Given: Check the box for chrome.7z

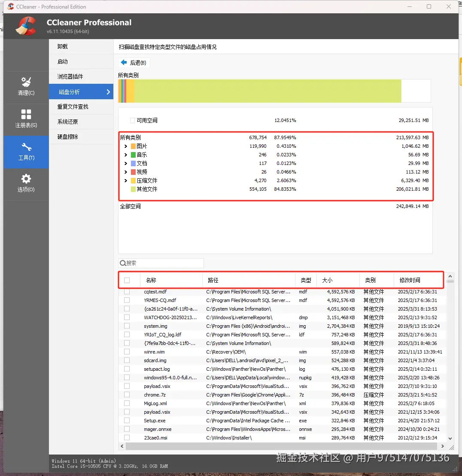Looking at the screenshot, I should coord(127,395).
